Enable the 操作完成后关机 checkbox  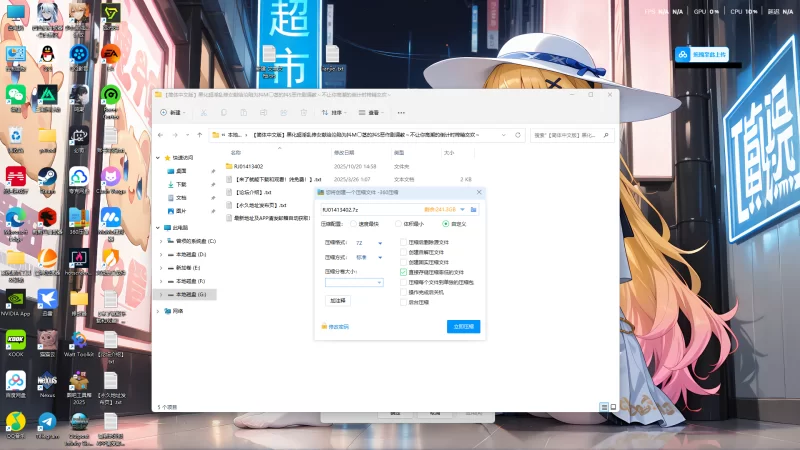point(404,292)
